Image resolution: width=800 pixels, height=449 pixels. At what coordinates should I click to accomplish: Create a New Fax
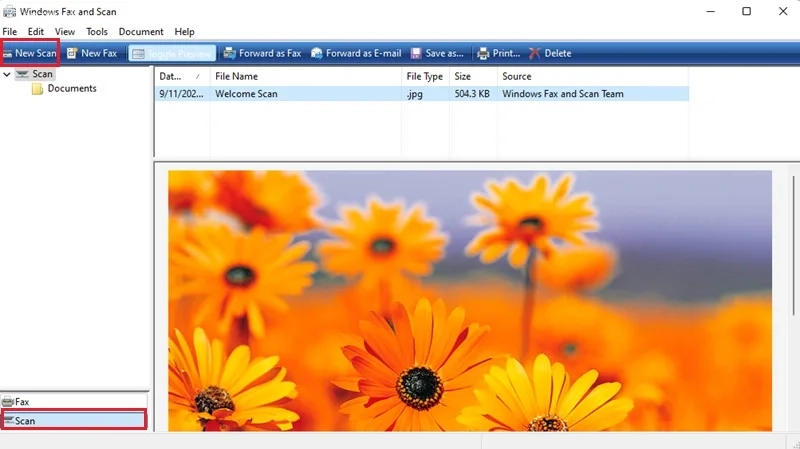pyautogui.click(x=92, y=53)
